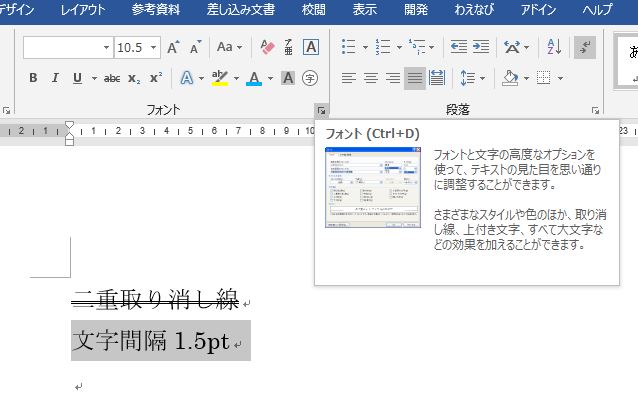Viewport: 638px width, 399px height.
Task: Switch to the 開発 tab
Action: (x=416, y=9)
